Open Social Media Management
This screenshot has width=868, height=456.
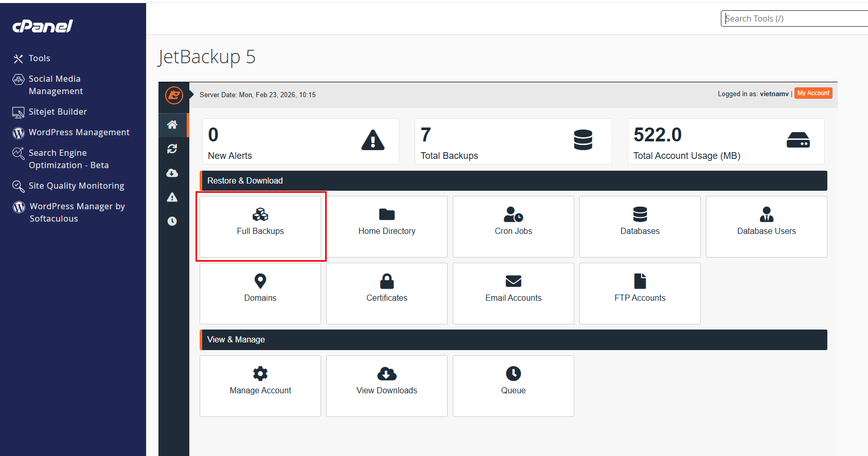(56, 85)
